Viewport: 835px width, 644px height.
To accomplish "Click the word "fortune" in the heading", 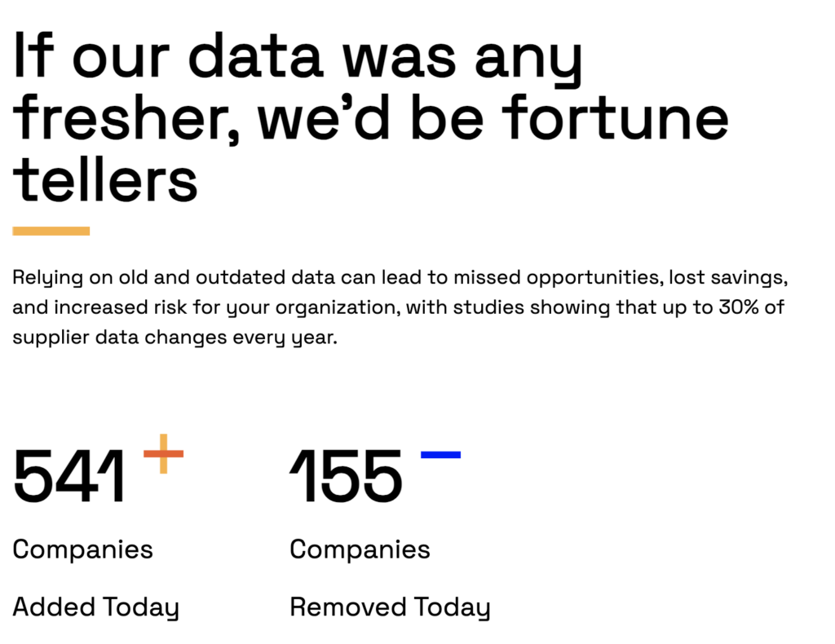I will click(615, 117).
